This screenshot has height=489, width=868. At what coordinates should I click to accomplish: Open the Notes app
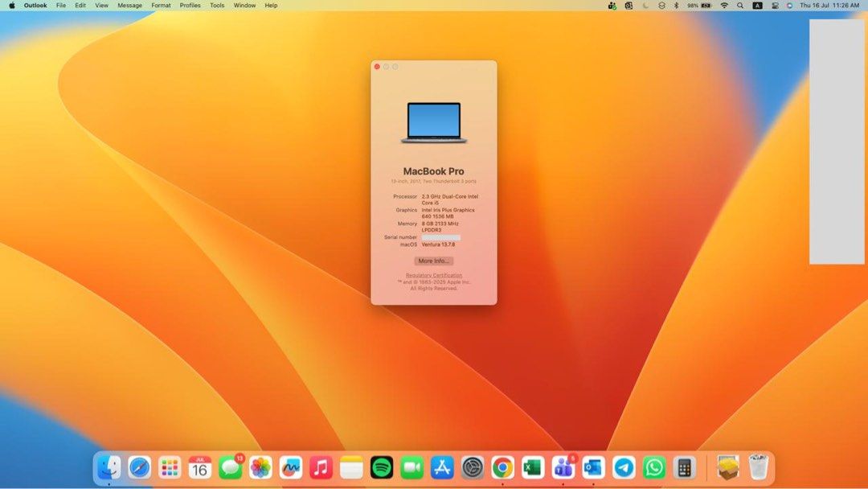(351, 468)
